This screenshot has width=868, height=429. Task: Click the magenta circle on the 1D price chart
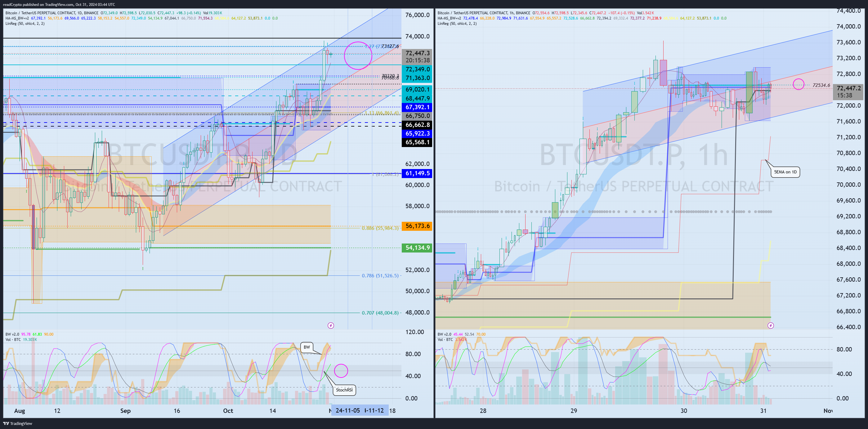pyautogui.click(x=358, y=56)
